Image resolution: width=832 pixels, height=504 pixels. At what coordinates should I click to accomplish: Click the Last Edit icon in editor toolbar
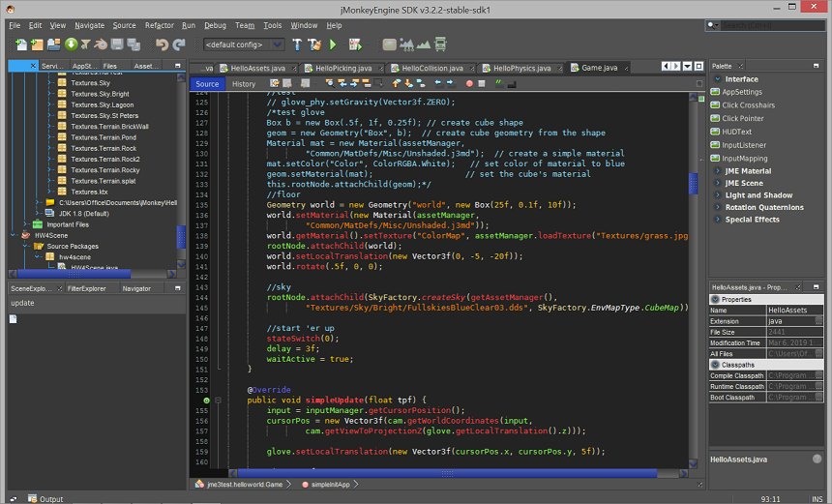tap(275, 83)
